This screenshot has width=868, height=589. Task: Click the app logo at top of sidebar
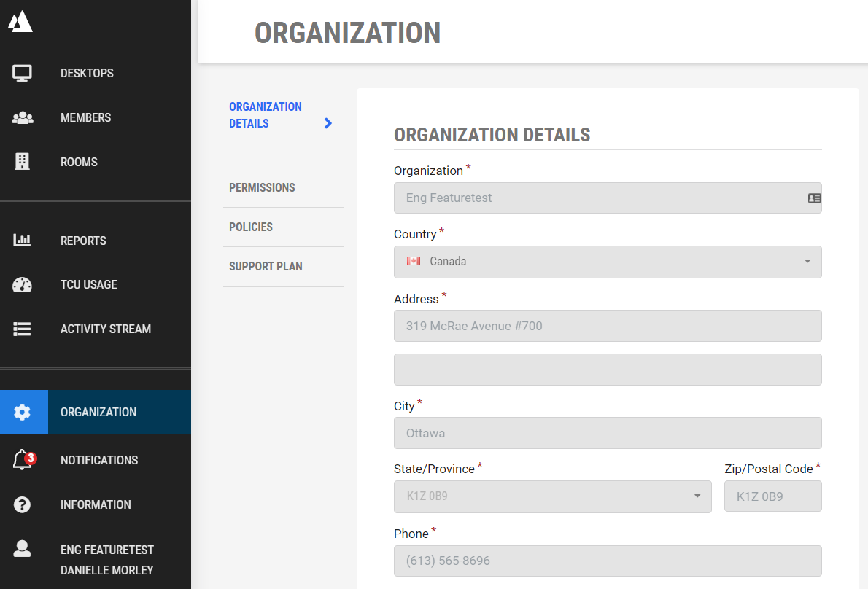tap(20, 22)
